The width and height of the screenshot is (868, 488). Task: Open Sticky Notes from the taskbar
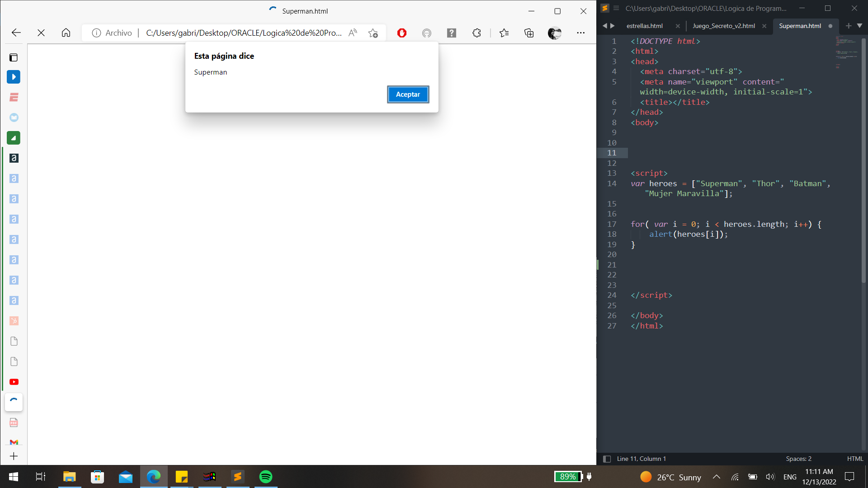[x=181, y=477]
